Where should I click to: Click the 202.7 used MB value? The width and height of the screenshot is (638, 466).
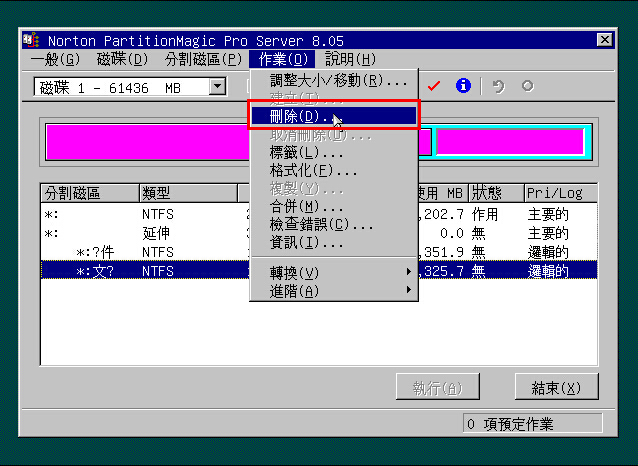click(x=441, y=214)
